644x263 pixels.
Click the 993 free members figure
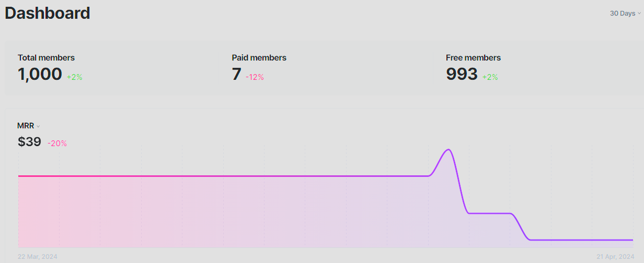pos(462,74)
